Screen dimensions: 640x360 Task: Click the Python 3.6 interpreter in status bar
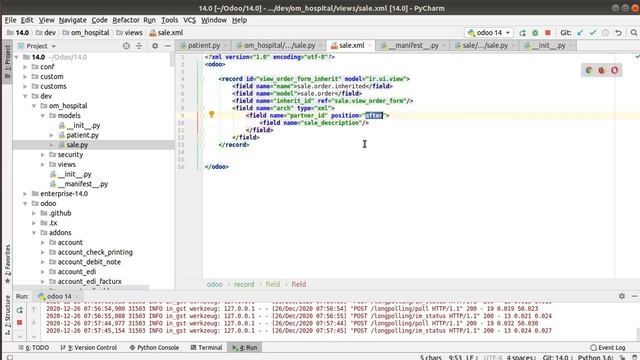595,358
